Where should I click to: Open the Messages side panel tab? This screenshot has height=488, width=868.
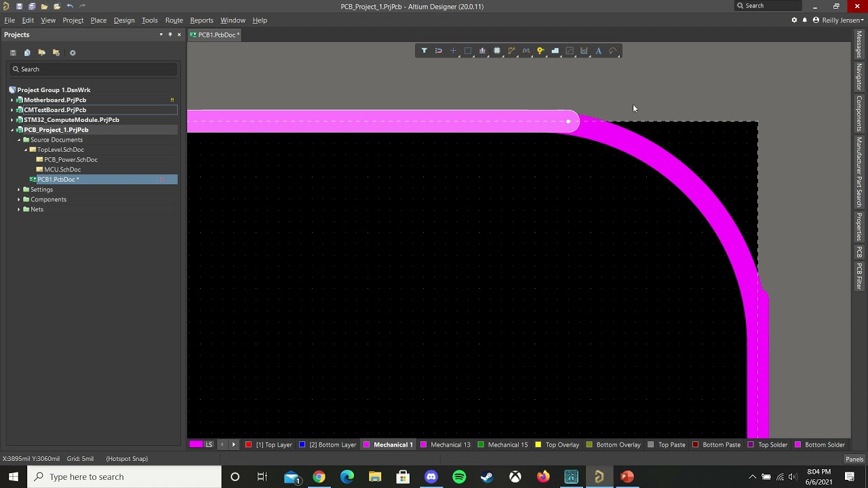(x=859, y=45)
